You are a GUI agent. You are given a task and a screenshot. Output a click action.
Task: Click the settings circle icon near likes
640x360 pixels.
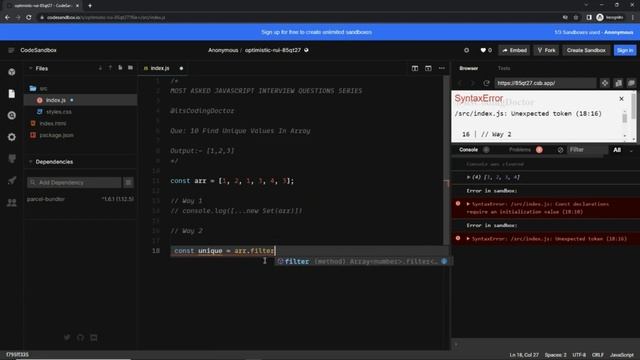[467, 50]
